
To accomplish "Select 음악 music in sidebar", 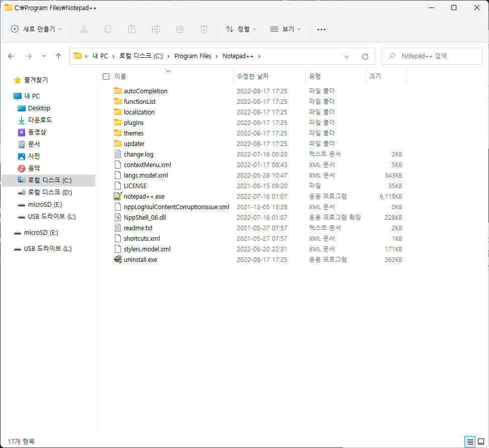I will click(x=29, y=169).
